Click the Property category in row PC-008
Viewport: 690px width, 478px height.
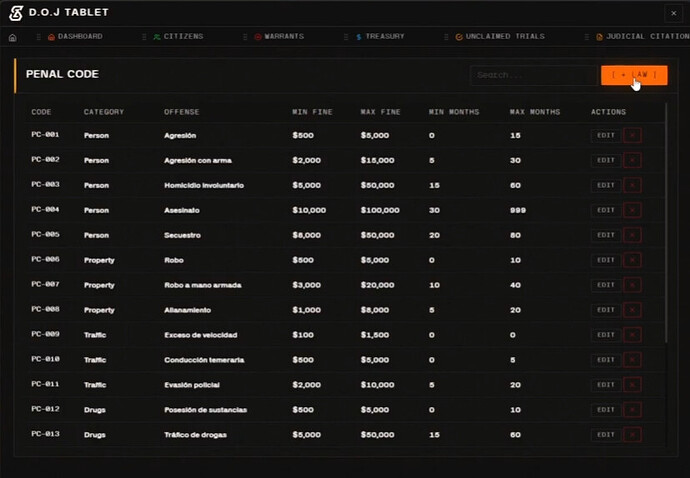[99, 310]
